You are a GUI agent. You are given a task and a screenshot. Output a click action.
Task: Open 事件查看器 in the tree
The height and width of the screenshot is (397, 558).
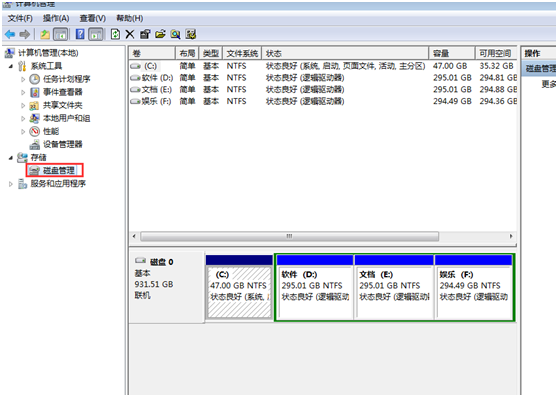coord(63,92)
